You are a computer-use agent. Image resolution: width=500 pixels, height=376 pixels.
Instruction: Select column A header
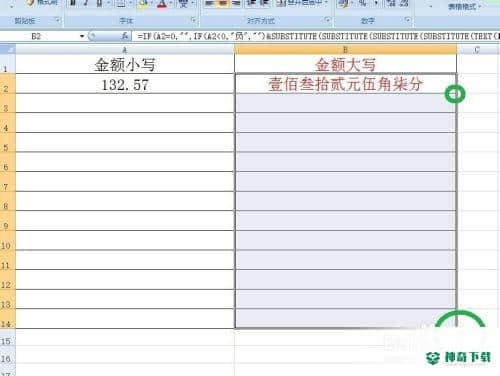coord(125,50)
